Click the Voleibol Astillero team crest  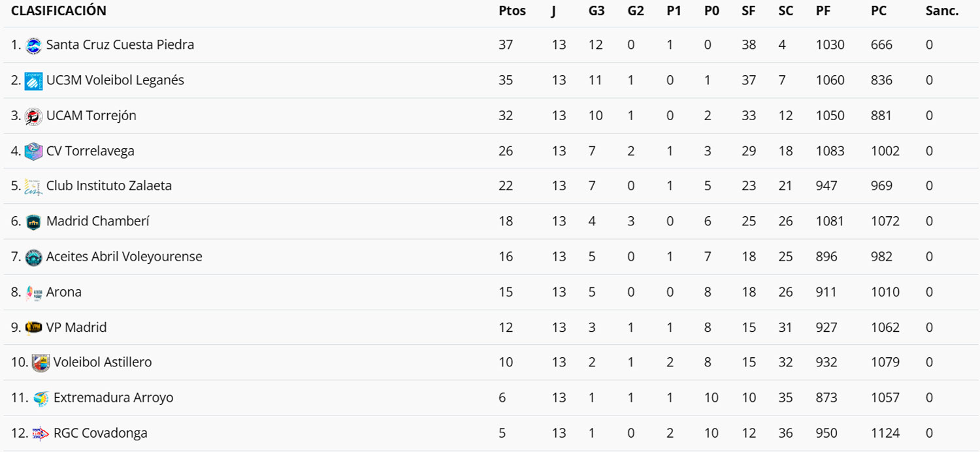pos(41,363)
